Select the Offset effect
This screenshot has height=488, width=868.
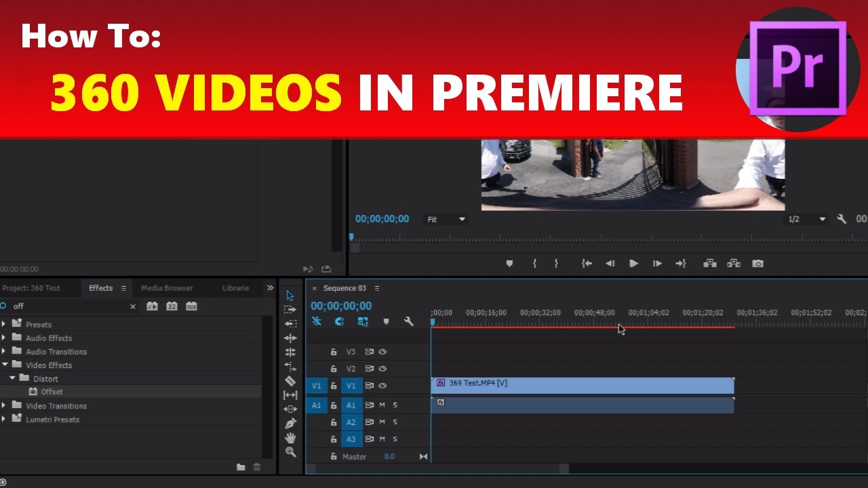point(52,392)
